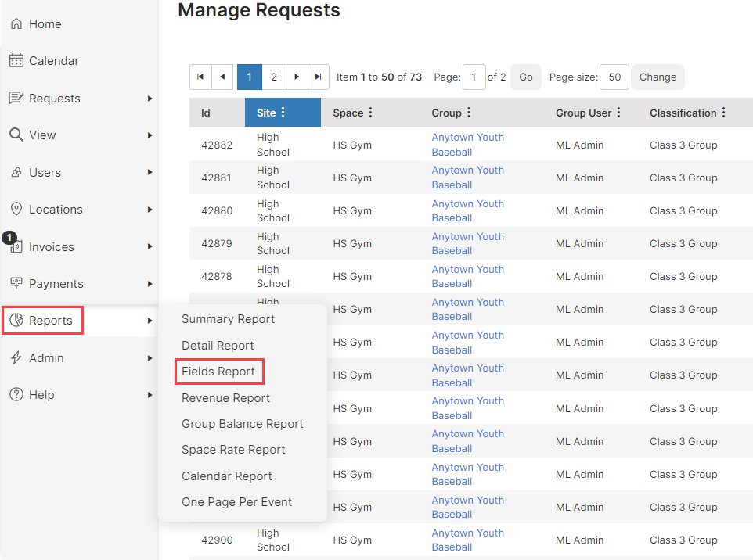Click the Calendar icon in sidebar

click(16, 60)
